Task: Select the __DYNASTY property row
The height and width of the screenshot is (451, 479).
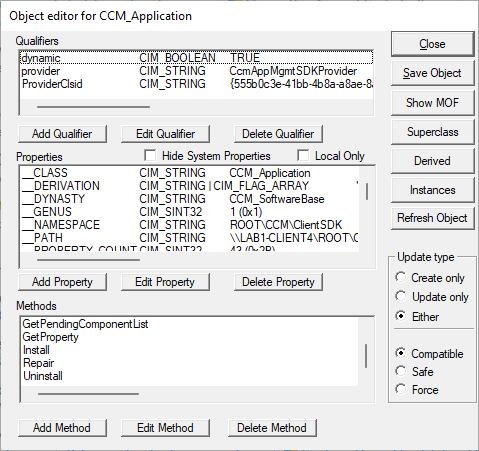Action: 190,199
